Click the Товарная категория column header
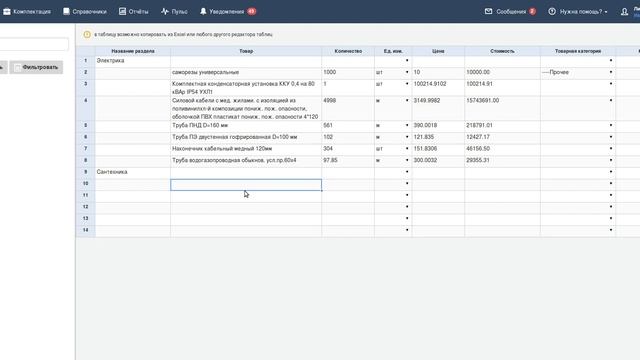The height and width of the screenshot is (360, 640). pyautogui.click(x=578, y=51)
